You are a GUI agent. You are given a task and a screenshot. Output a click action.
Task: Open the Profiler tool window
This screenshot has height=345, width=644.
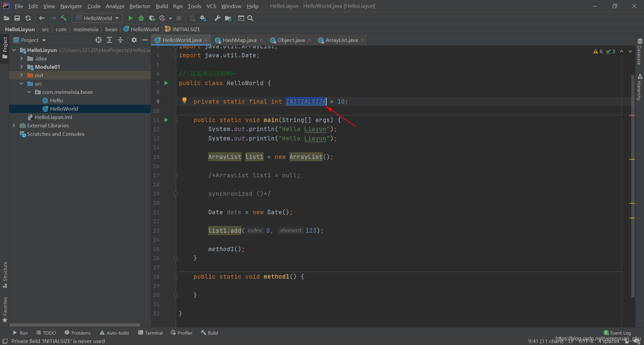point(181,333)
